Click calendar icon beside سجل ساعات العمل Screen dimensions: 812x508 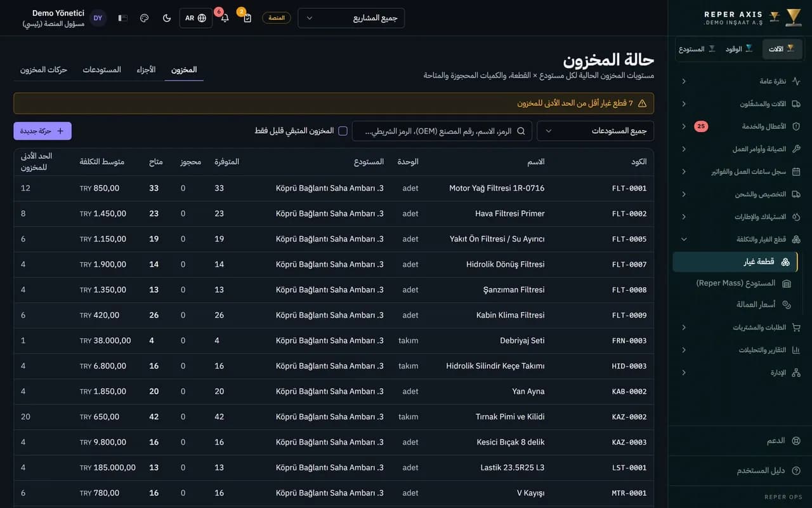coord(796,171)
